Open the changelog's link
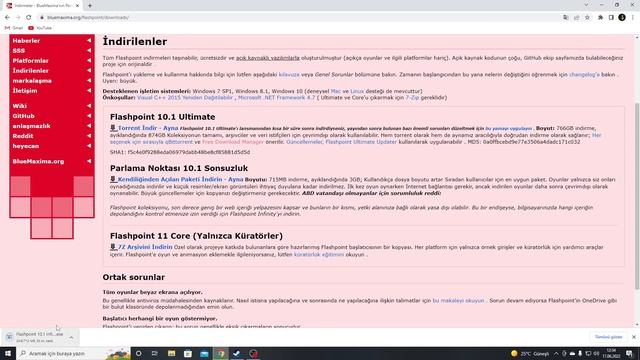Image resolution: width=640 pixels, height=360 pixels. [x=584, y=75]
